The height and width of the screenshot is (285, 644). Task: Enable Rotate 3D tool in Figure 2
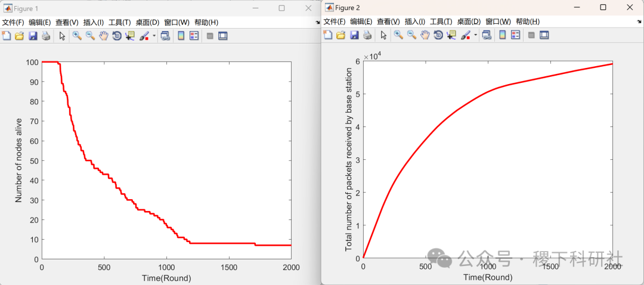click(438, 35)
